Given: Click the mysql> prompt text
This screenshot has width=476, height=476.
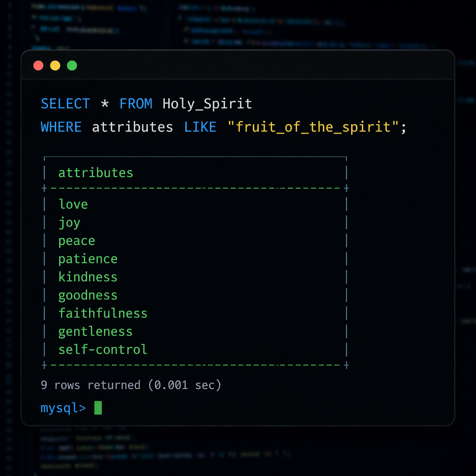Looking at the screenshot, I should click(x=63, y=408).
